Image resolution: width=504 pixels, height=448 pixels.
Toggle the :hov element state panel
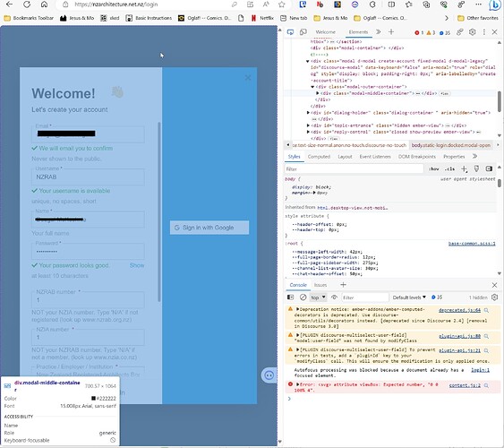(x=434, y=168)
